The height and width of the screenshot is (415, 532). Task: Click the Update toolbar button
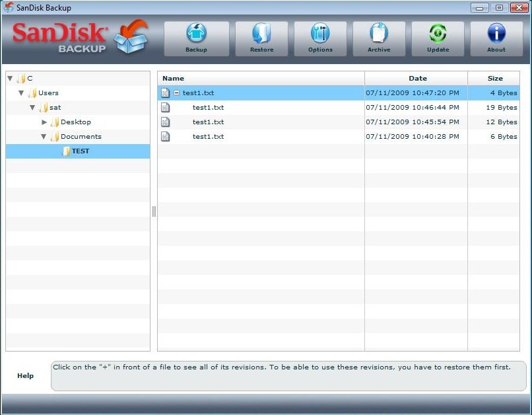(x=438, y=39)
